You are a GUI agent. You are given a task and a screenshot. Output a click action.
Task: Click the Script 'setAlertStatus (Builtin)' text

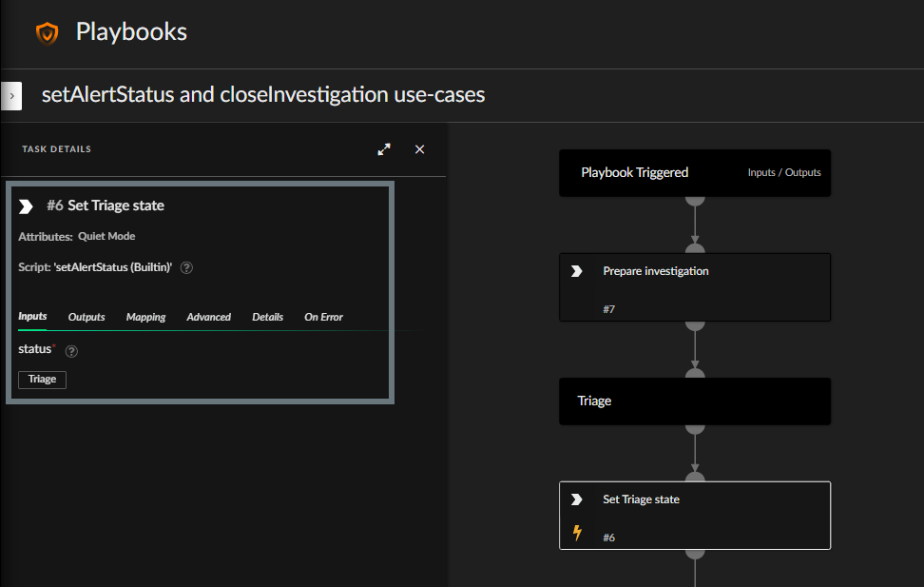point(95,267)
